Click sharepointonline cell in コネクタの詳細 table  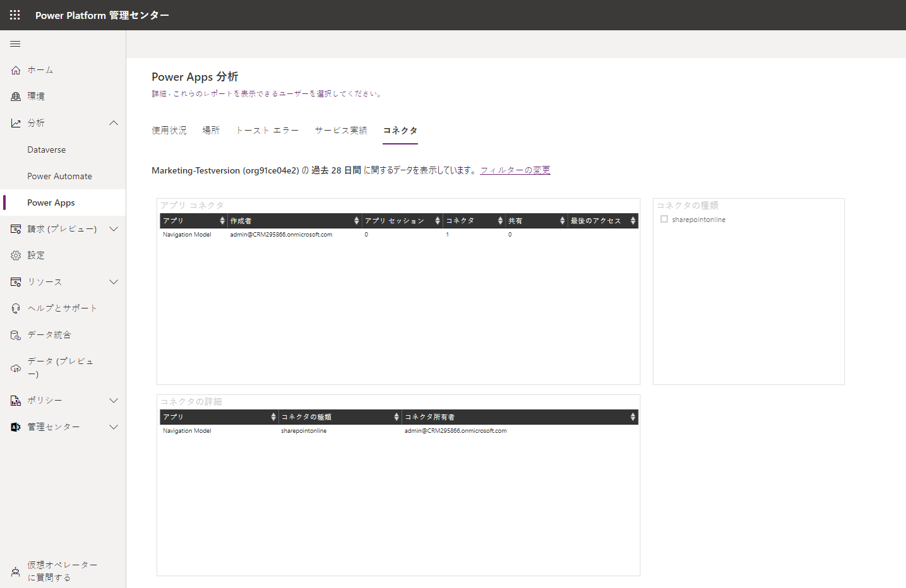(x=304, y=431)
